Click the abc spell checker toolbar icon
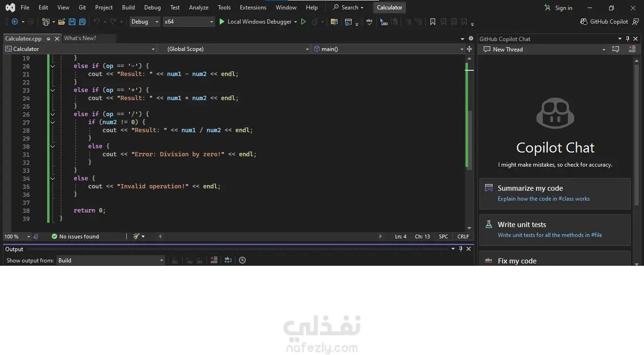644x355 pixels. point(369,22)
